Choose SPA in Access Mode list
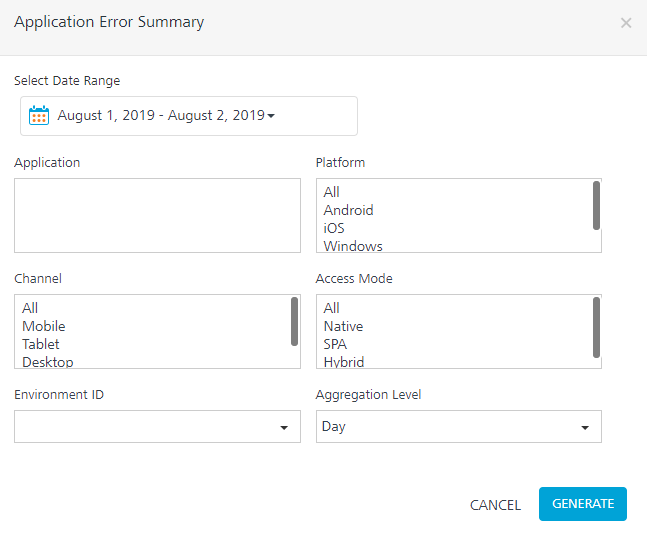Viewport: 647px width, 538px height. pos(335,344)
